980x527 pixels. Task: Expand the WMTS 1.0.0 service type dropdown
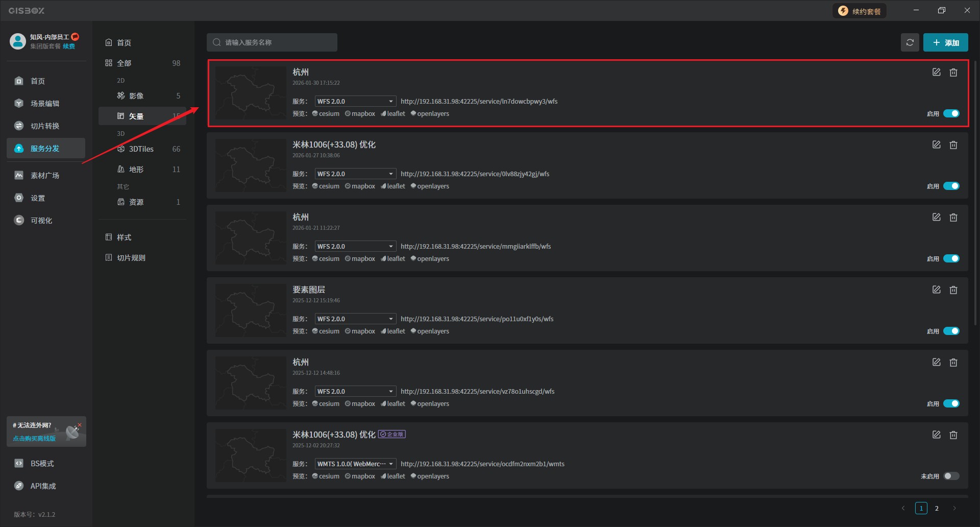coord(355,464)
